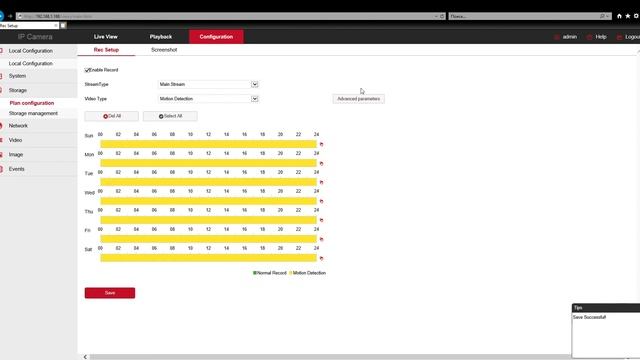640x360 pixels.
Task: Click the Select All button
Action: point(170,116)
